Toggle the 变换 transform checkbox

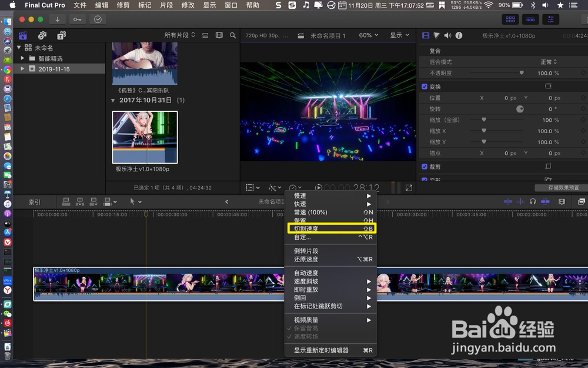(425, 87)
